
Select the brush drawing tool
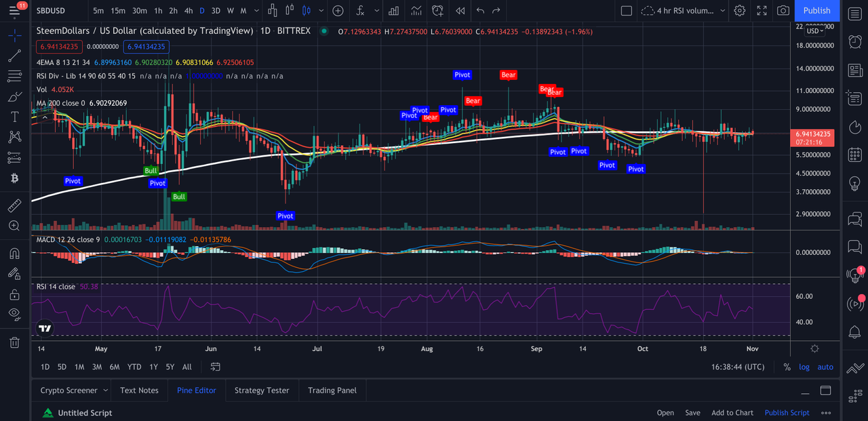[x=14, y=97]
